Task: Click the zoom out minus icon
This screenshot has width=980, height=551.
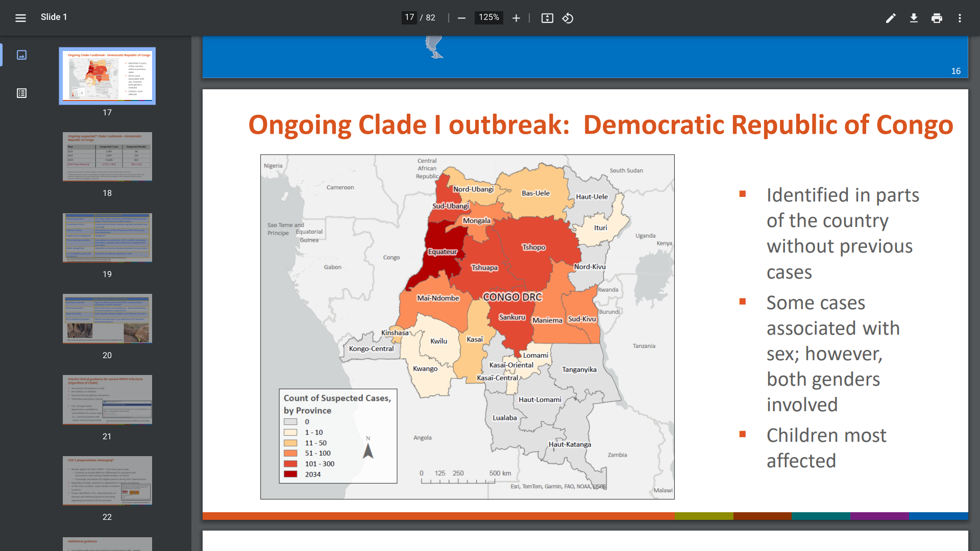Action: pos(461,18)
